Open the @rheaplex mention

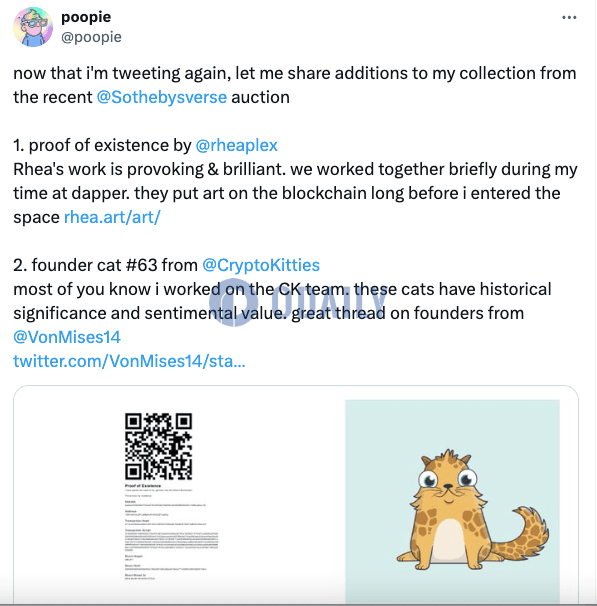[236, 145]
